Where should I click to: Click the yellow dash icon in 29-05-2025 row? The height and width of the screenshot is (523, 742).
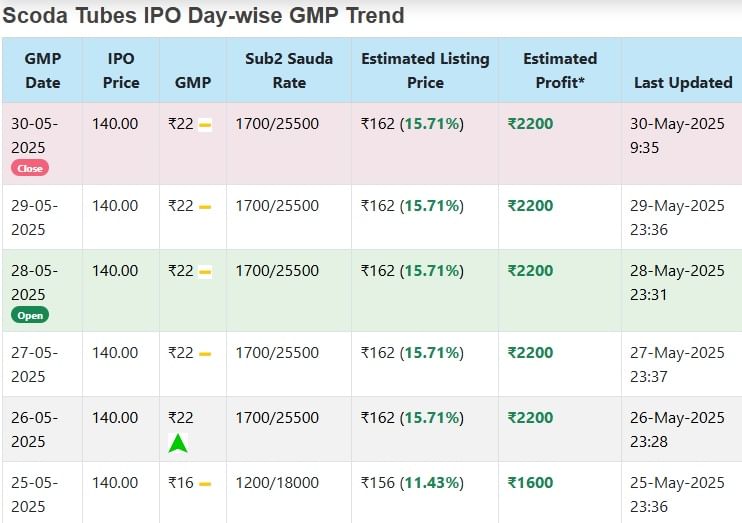point(205,207)
